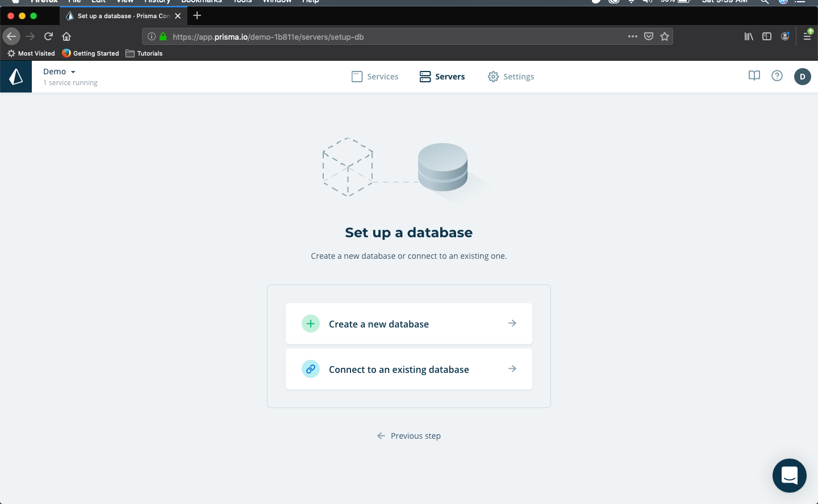Click the green plus icon
Viewport: 818px width, 504px height.
pyautogui.click(x=311, y=324)
